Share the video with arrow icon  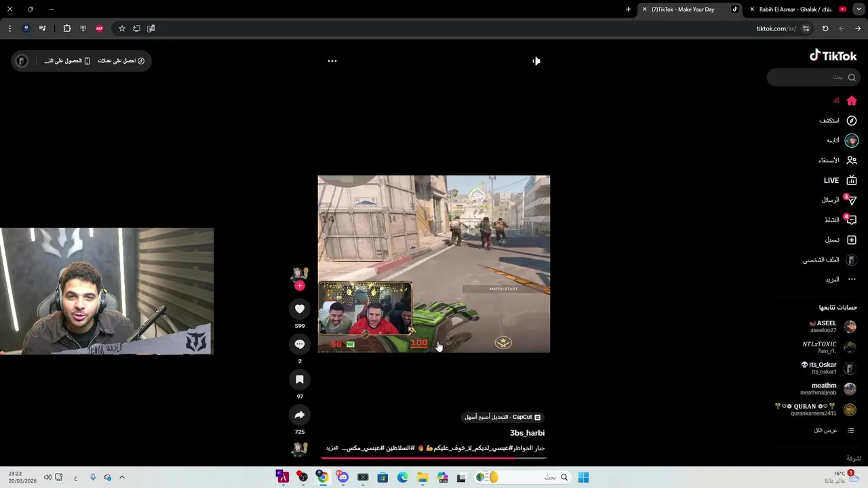(300, 415)
